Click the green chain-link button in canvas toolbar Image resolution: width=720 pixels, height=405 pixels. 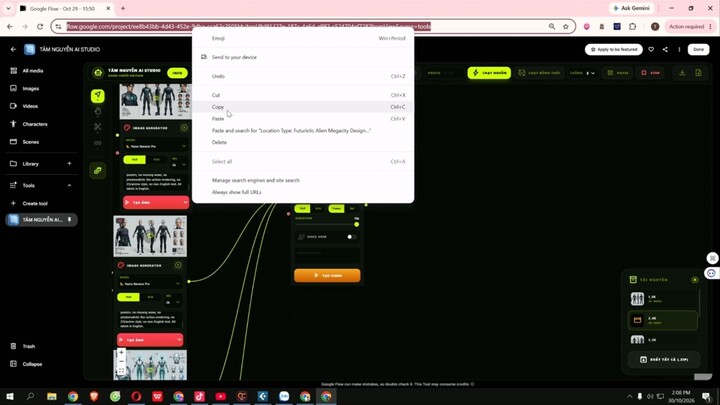[98, 170]
